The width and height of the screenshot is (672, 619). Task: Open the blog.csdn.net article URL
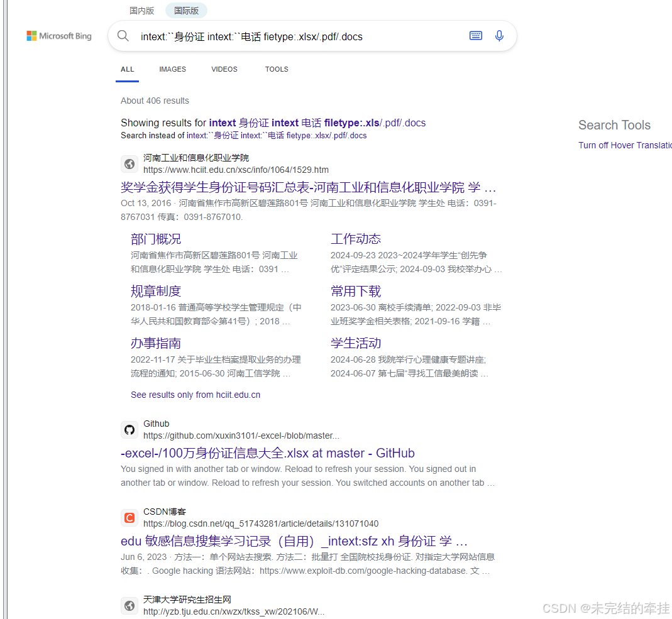click(x=261, y=523)
